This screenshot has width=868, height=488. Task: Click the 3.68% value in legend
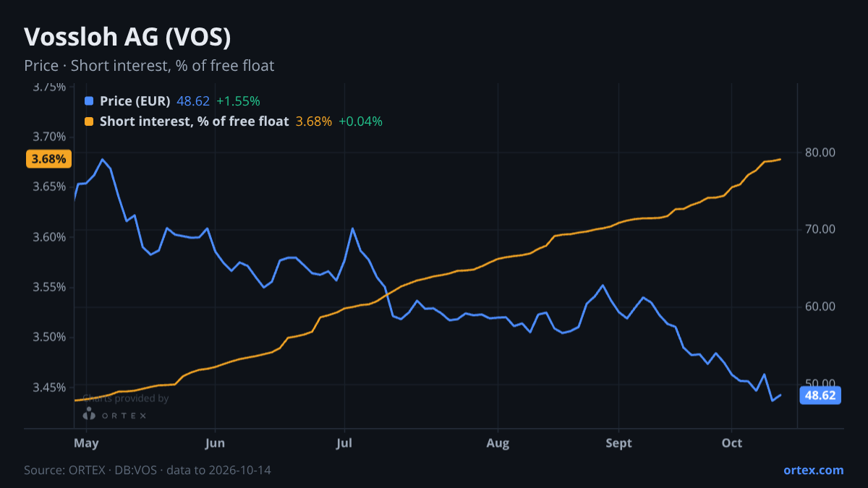click(314, 121)
